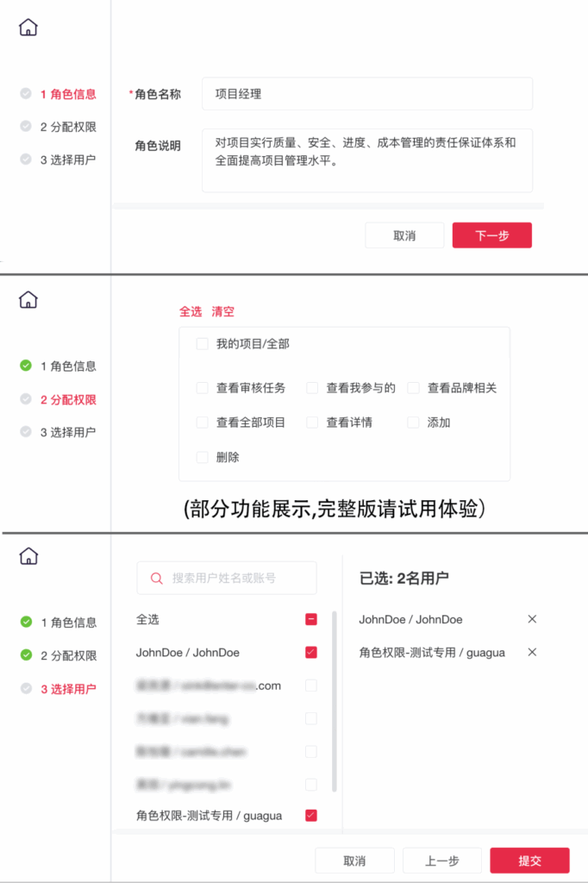Tick the 删除 permission checkbox
This screenshot has height=883, width=588.
coord(203,457)
